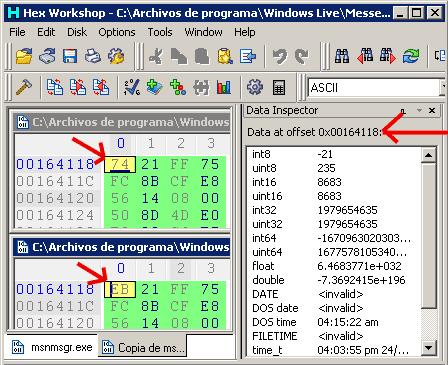Click the Add Bookmark green plus icon
Screen dimensions: 448x365
pos(154,88)
